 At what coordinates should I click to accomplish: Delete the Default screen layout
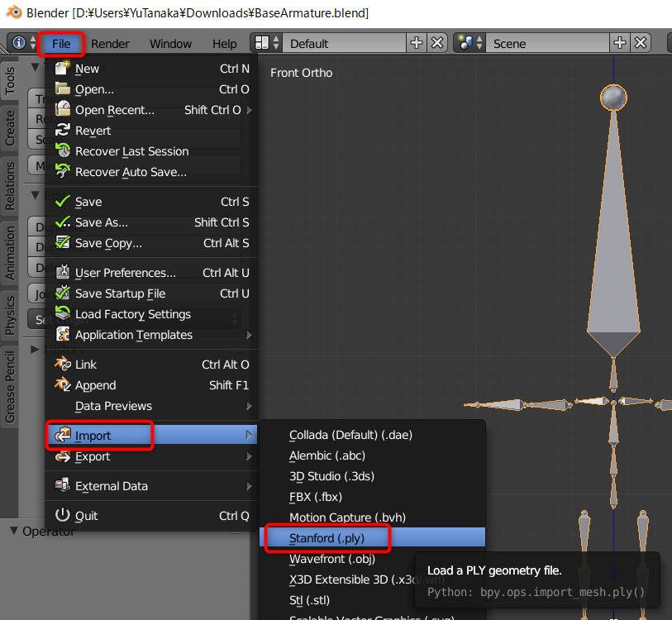pos(436,43)
